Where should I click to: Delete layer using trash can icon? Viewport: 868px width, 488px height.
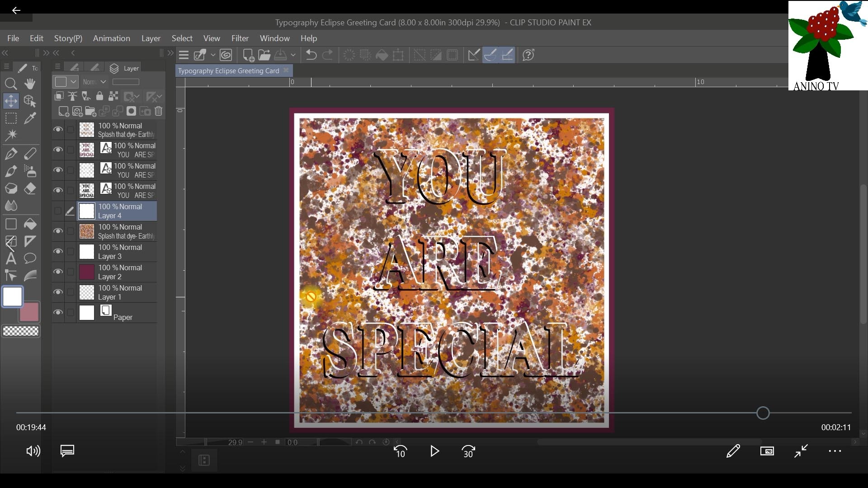pyautogui.click(x=158, y=111)
